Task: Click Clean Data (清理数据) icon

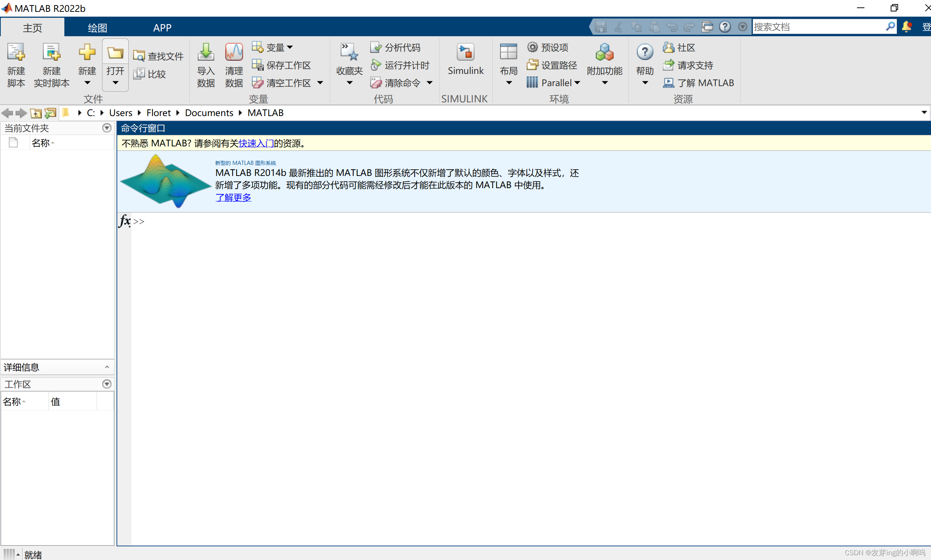Action: (234, 52)
